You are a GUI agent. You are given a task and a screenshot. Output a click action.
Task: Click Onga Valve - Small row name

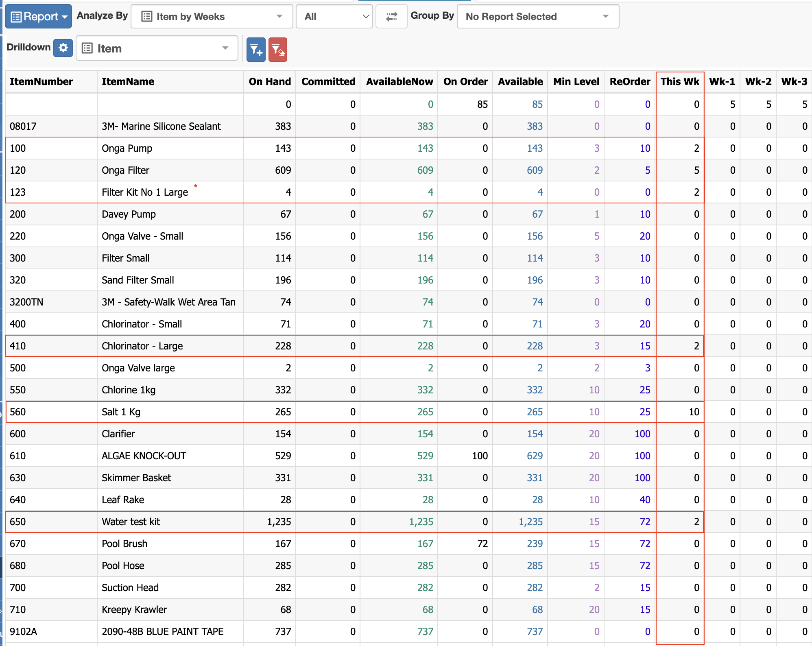tap(142, 236)
